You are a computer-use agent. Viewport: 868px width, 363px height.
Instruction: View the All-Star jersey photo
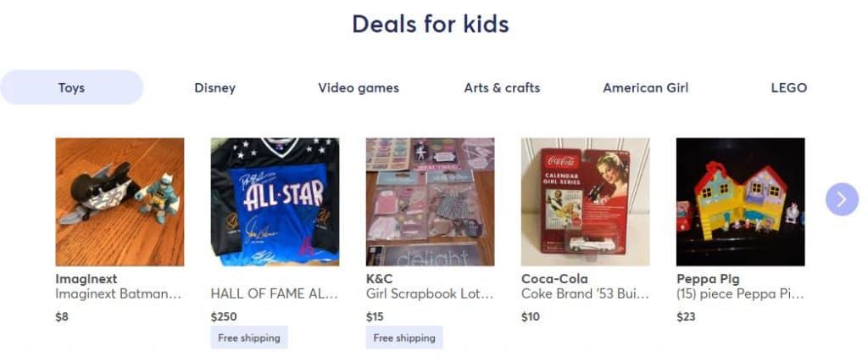tap(275, 202)
